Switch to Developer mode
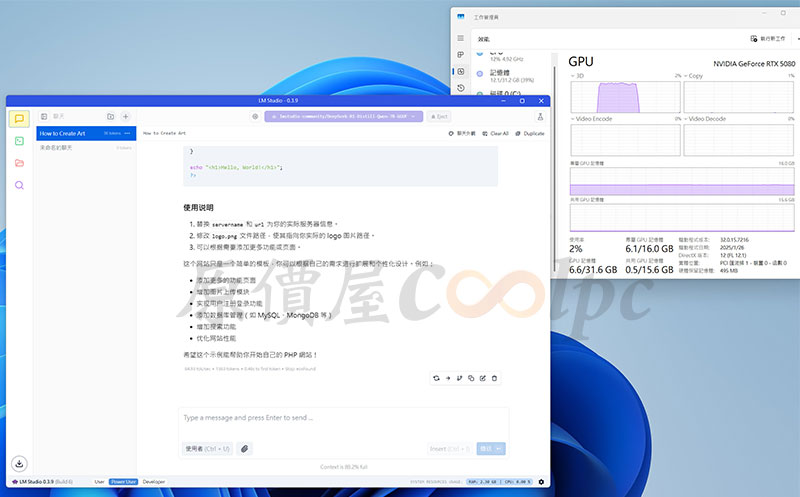Image resolution: width=800 pixels, height=497 pixels. coord(154,482)
